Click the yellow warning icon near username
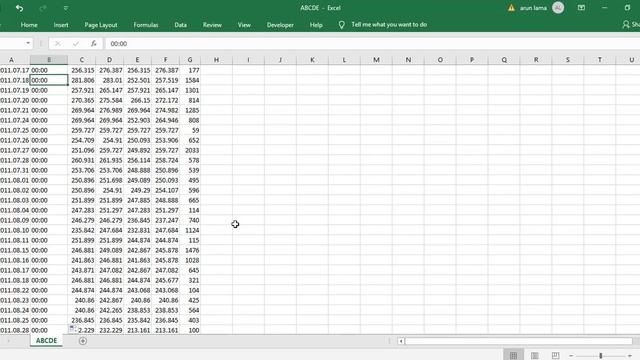Viewport: 640px width, 360px height. point(511,8)
